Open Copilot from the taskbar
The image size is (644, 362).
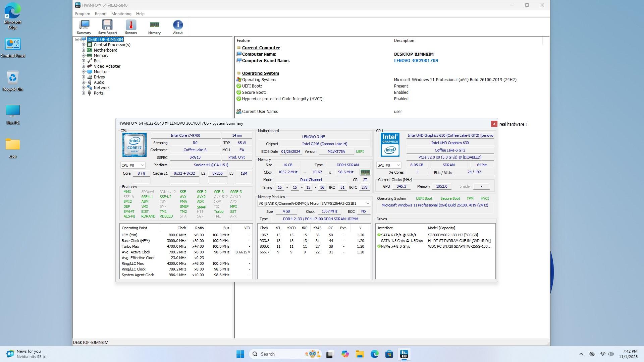pyautogui.click(x=345, y=354)
